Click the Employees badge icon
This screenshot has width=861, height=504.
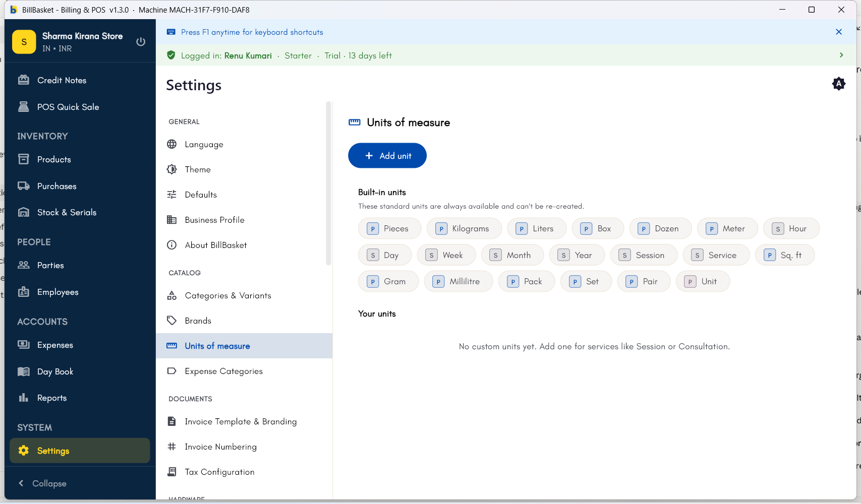point(24,292)
